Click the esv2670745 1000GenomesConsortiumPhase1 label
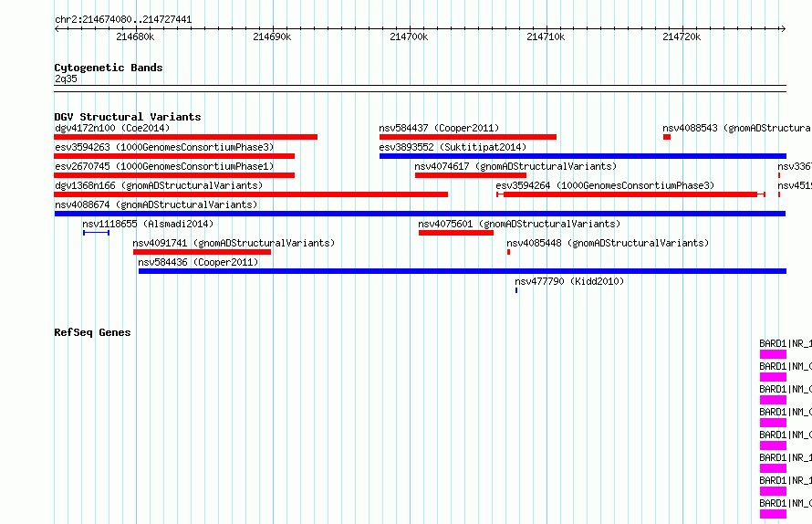 [x=164, y=166]
